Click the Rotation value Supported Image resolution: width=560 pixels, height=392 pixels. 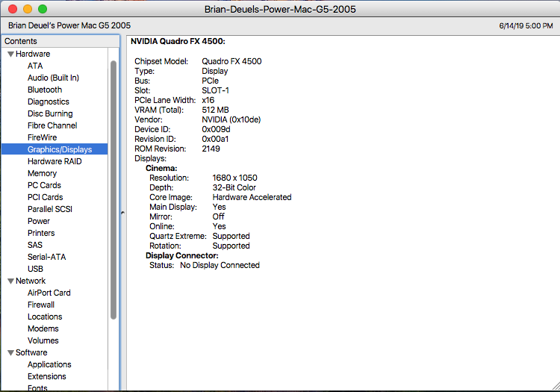click(x=231, y=246)
